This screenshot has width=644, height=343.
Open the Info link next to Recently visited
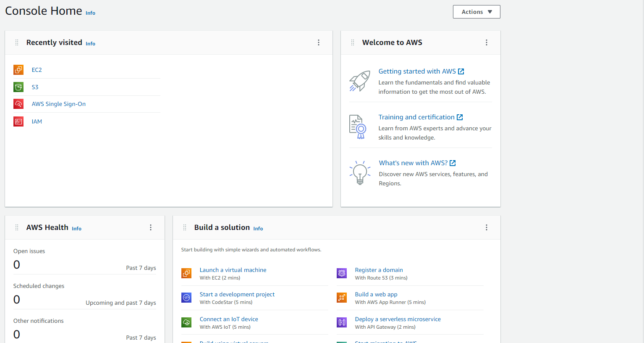coord(90,44)
